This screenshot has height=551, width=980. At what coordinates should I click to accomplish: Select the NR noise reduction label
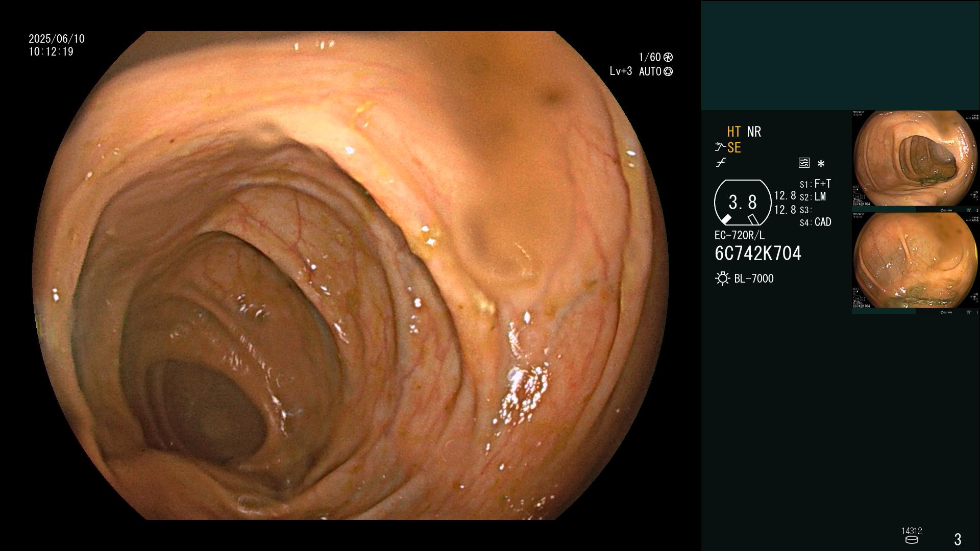pos(754,132)
